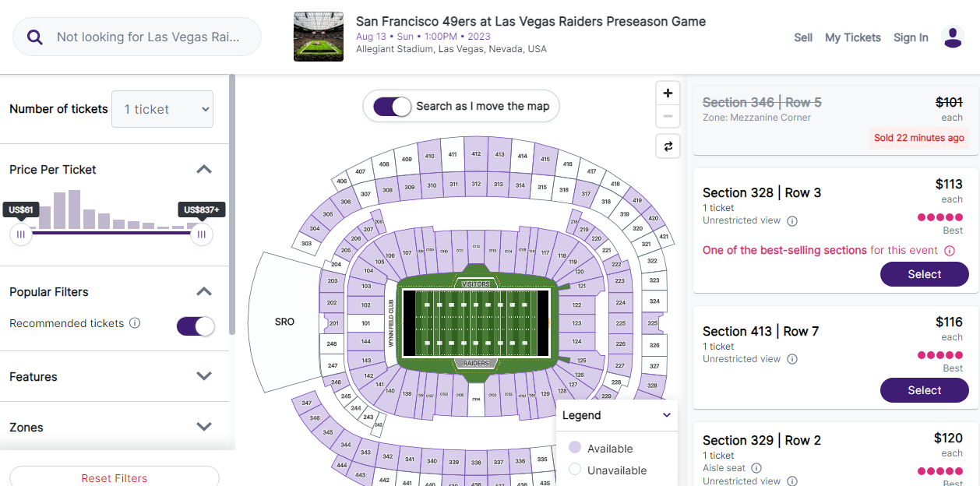Click info icon beside Recommended tickets
Screen dimensions: 980x486
[135, 323]
